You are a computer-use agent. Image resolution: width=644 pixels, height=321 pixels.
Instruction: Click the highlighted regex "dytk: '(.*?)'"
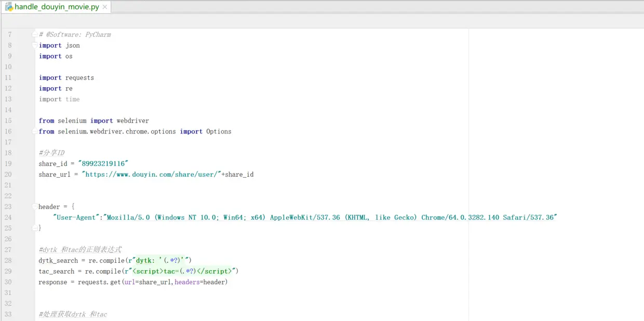(160, 261)
